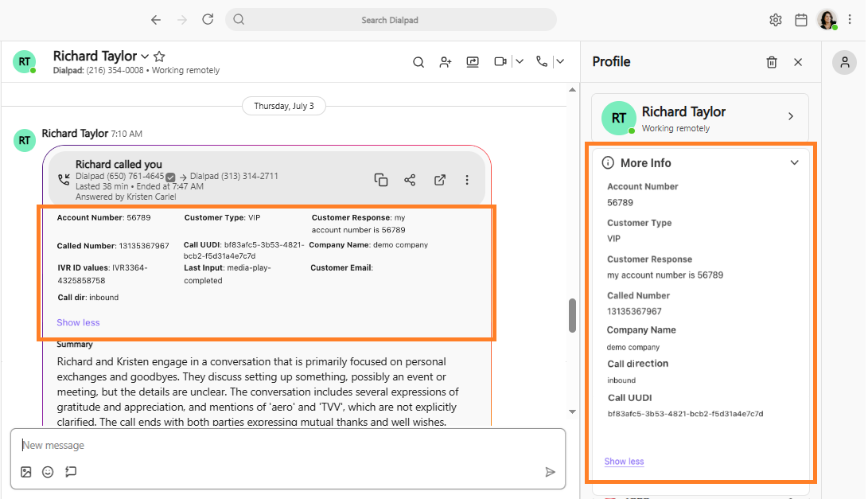Go back with the left arrow
868x499 pixels.
(156, 20)
